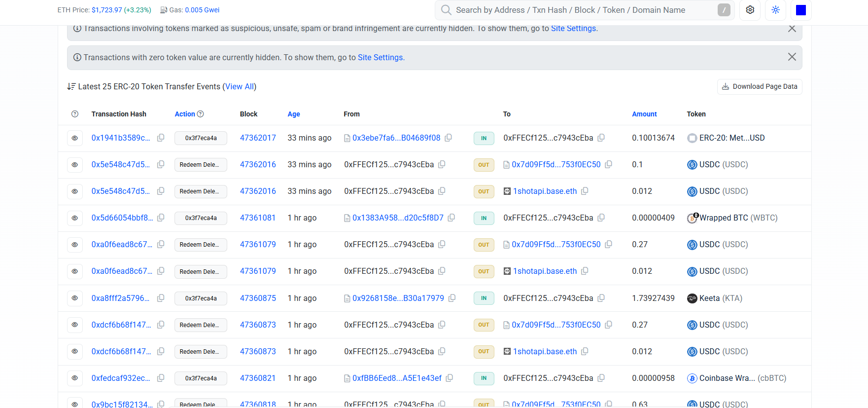
Task: Open address 0xfBB6Eed8...A5E1e43ef
Action: coord(397,378)
